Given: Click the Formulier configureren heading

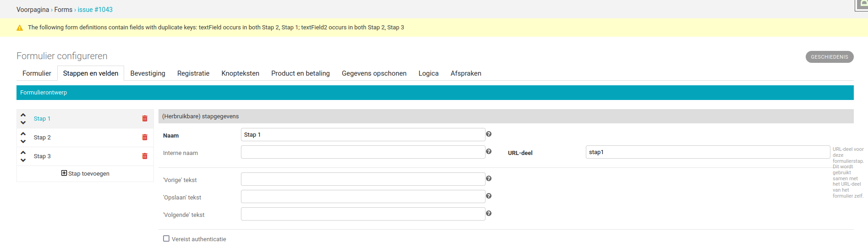Looking at the screenshot, I should (x=62, y=56).
